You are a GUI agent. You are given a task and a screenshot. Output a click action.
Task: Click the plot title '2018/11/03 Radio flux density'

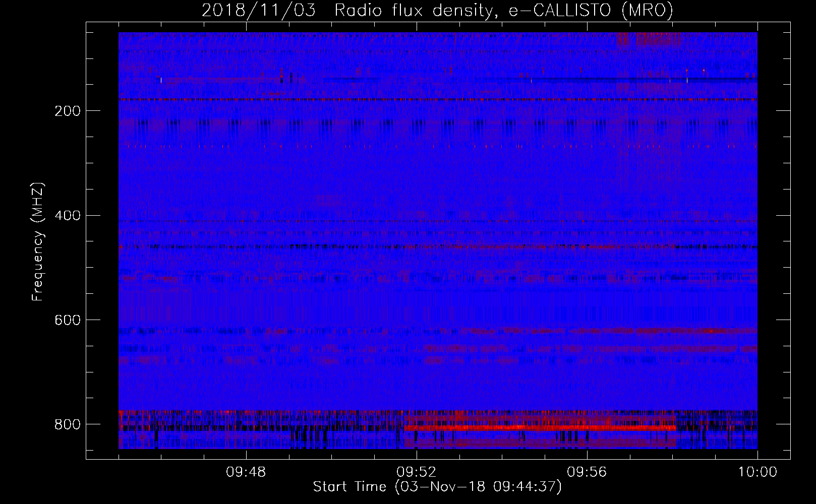437,10
